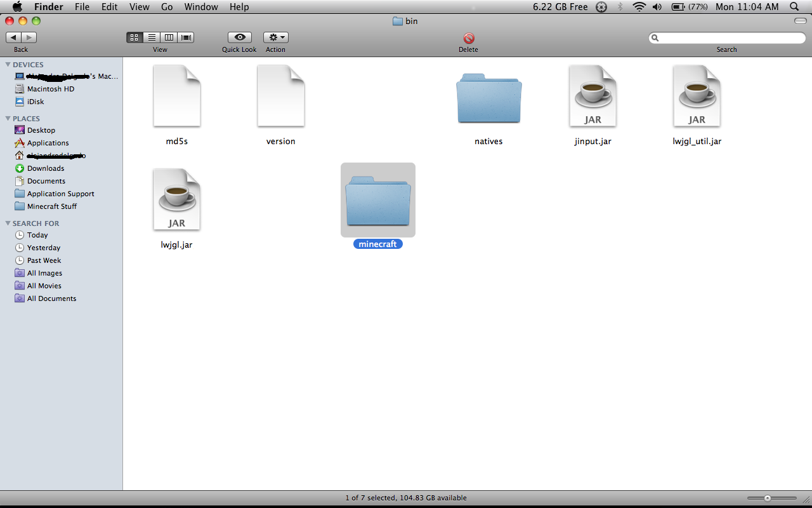Viewport: 812px width, 508px height.
Task: Open the Apple menu
Action: click(17, 6)
